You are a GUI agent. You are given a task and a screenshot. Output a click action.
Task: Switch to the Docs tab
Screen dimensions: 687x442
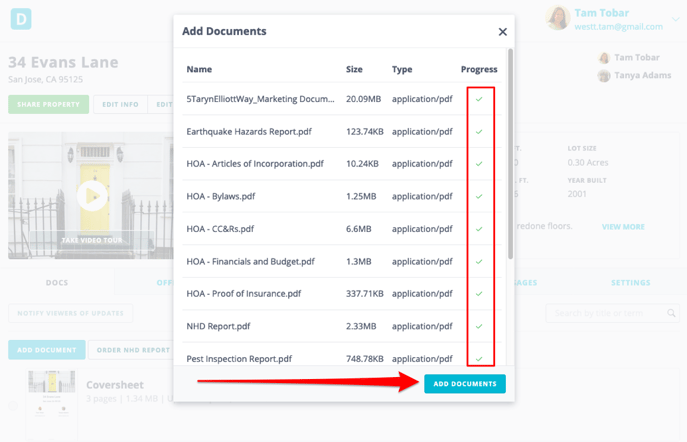[x=57, y=283]
